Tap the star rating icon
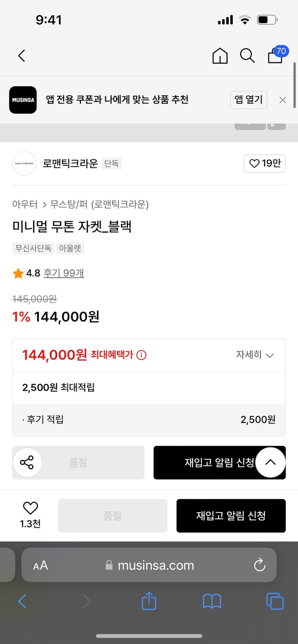 coord(18,273)
